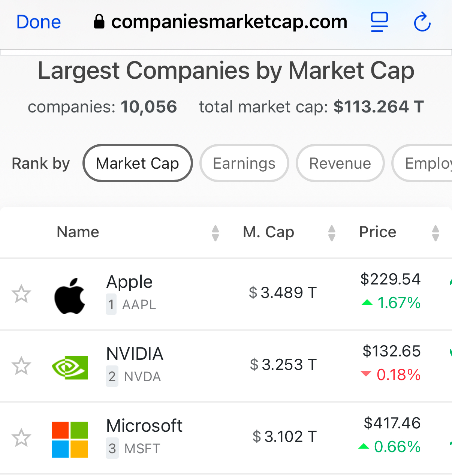Click the Microsoft logo

[x=70, y=440]
